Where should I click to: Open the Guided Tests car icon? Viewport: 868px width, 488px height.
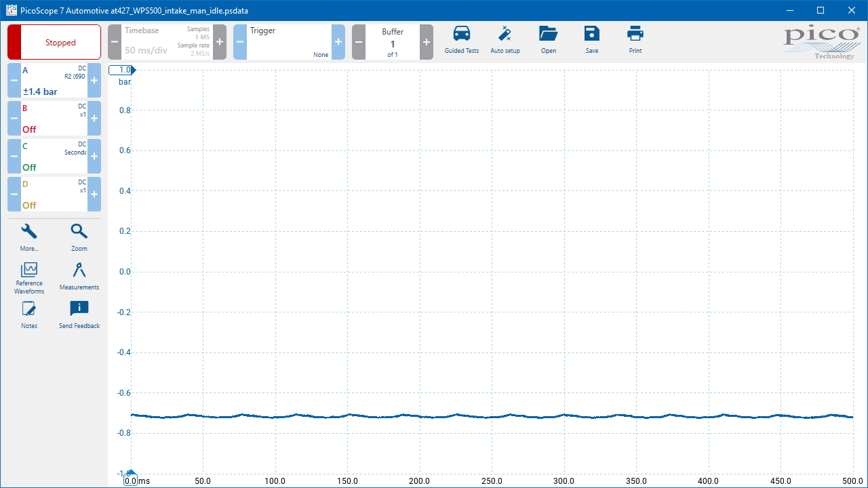tap(461, 41)
